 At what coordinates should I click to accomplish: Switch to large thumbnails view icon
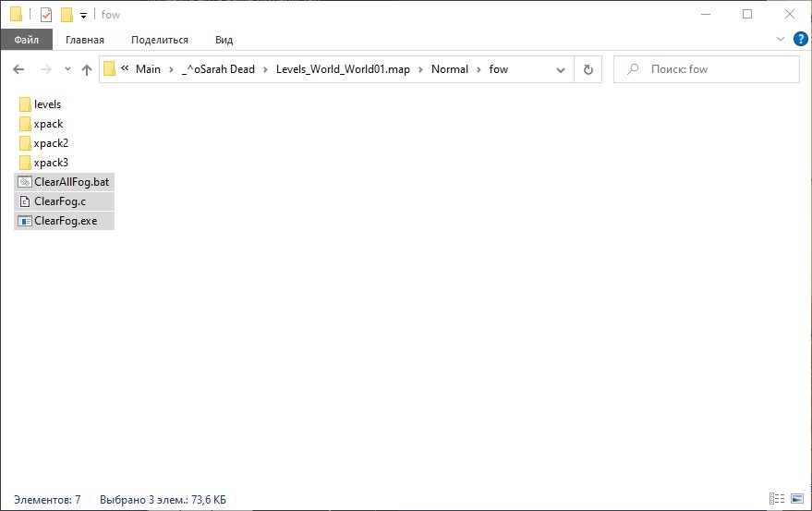[x=797, y=500]
